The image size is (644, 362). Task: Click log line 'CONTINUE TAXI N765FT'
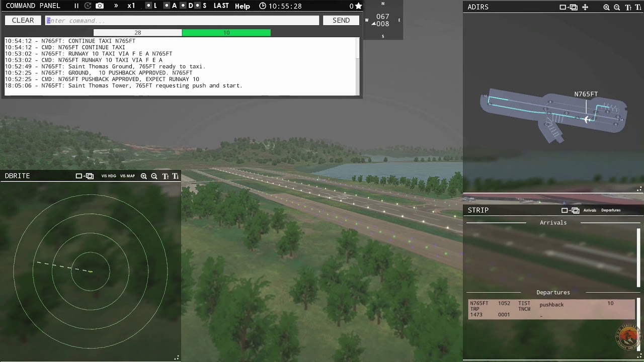pyautogui.click(x=70, y=41)
